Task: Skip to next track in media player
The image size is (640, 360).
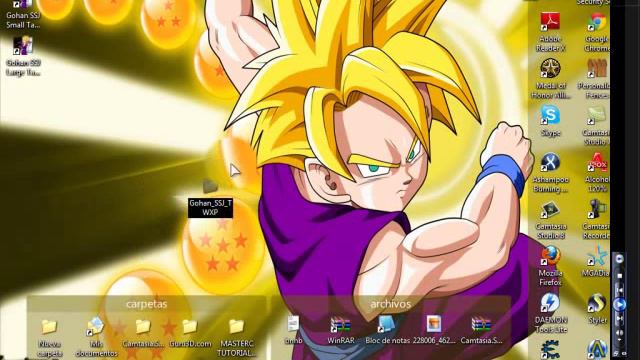Action: click(619, 318)
